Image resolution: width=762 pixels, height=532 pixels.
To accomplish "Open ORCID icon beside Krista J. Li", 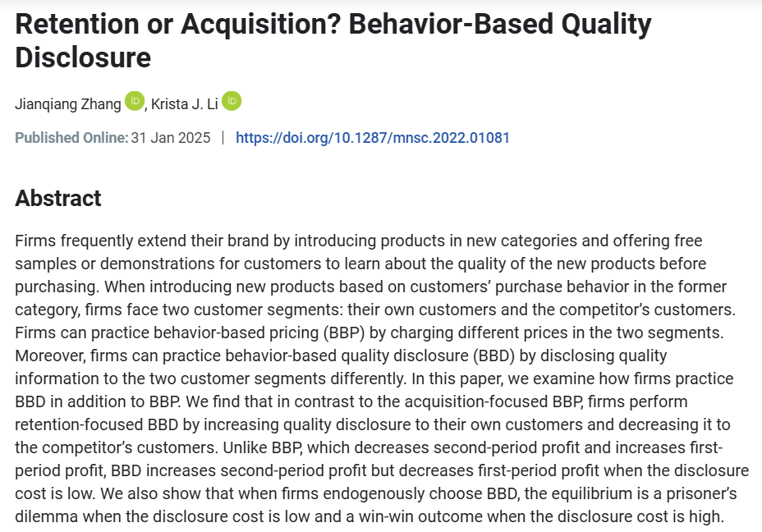I will click(232, 102).
